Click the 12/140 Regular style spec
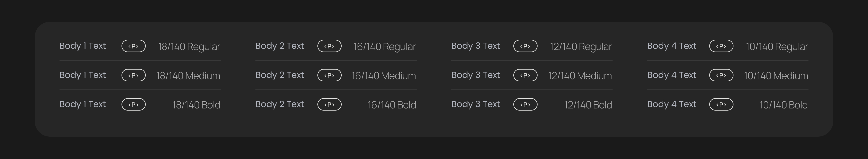The width and height of the screenshot is (868, 159). [x=581, y=47]
